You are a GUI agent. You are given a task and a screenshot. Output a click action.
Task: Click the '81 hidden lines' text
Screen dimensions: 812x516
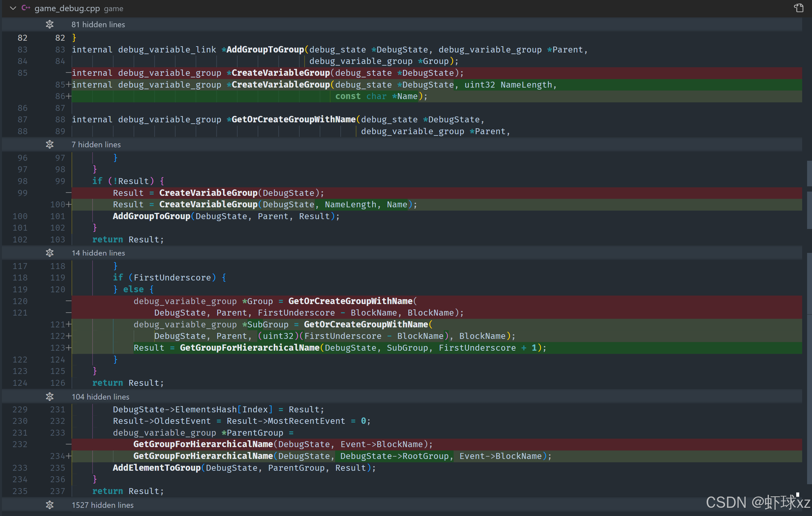pos(98,25)
